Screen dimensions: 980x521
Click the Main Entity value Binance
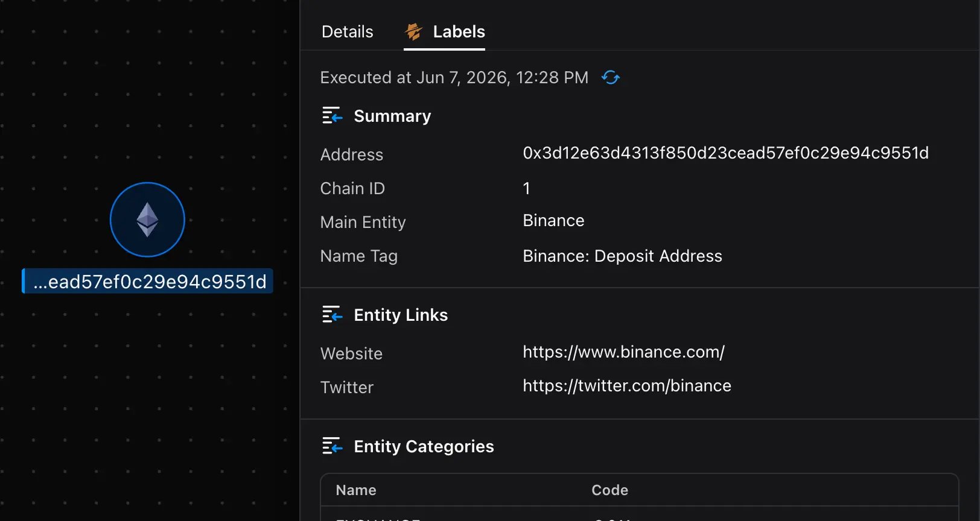click(553, 221)
